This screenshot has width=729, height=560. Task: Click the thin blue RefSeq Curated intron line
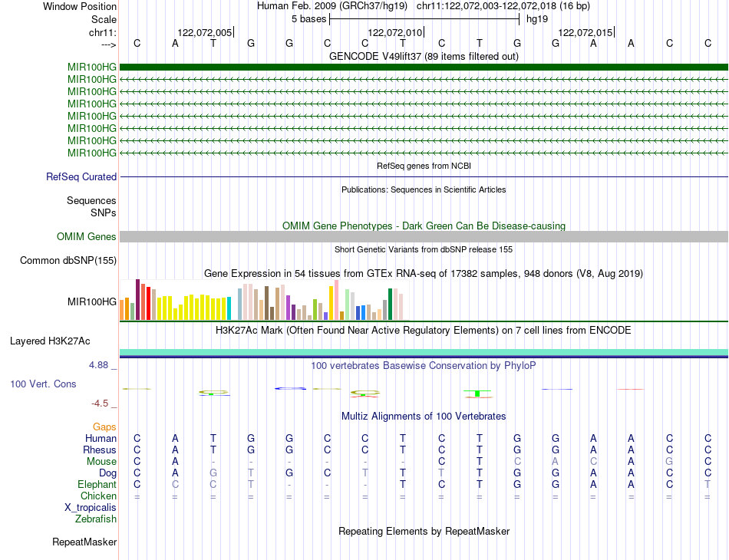click(x=424, y=176)
